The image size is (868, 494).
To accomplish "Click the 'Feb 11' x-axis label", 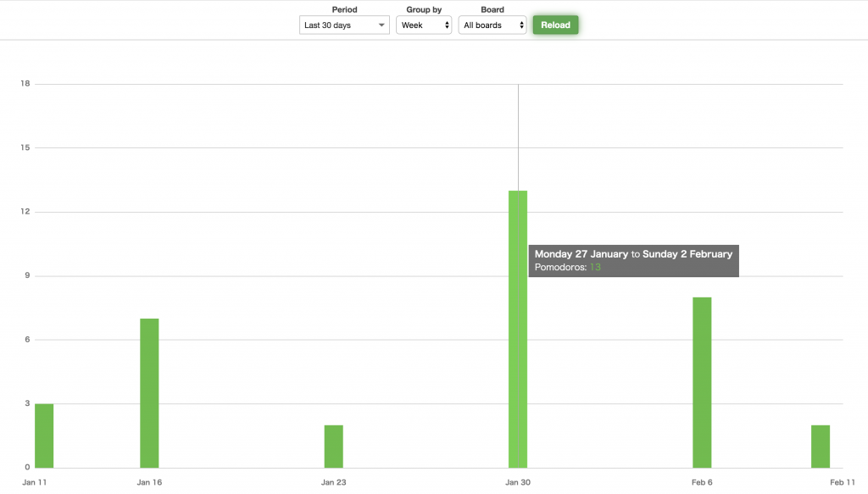I will (x=843, y=482).
